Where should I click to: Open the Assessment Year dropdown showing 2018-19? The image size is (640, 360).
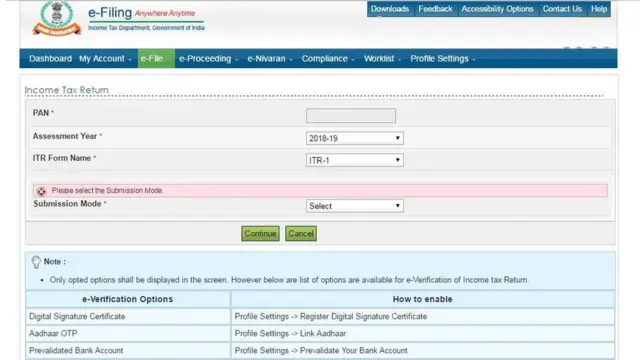[x=355, y=138]
